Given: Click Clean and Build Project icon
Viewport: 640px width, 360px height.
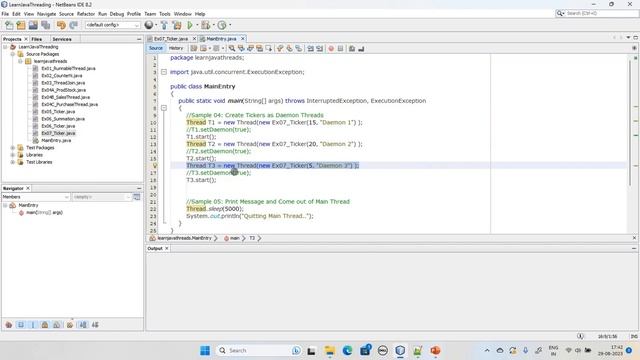Looking at the screenshot, I should pyautogui.click(x=177, y=25).
